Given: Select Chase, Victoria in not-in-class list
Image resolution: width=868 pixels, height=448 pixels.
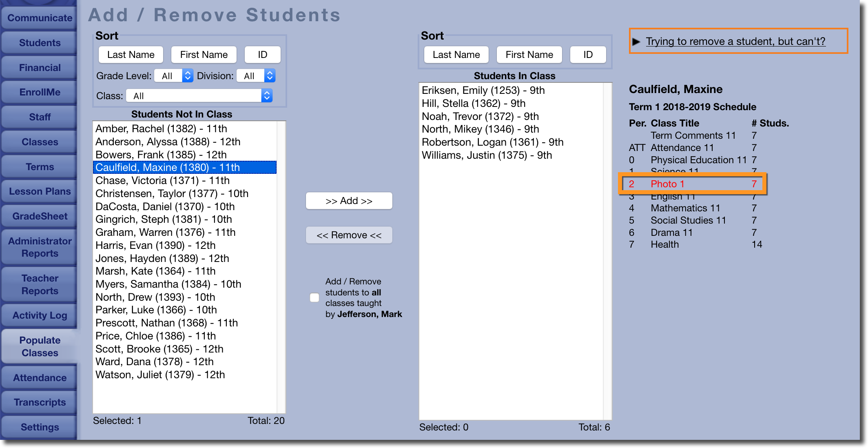Looking at the screenshot, I should [x=162, y=180].
